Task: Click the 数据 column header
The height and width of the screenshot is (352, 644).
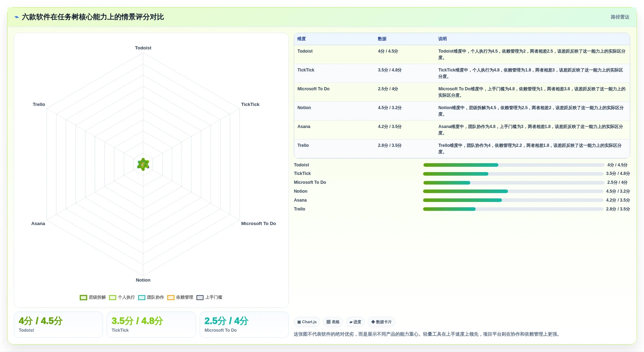Action: coord(382,39)
